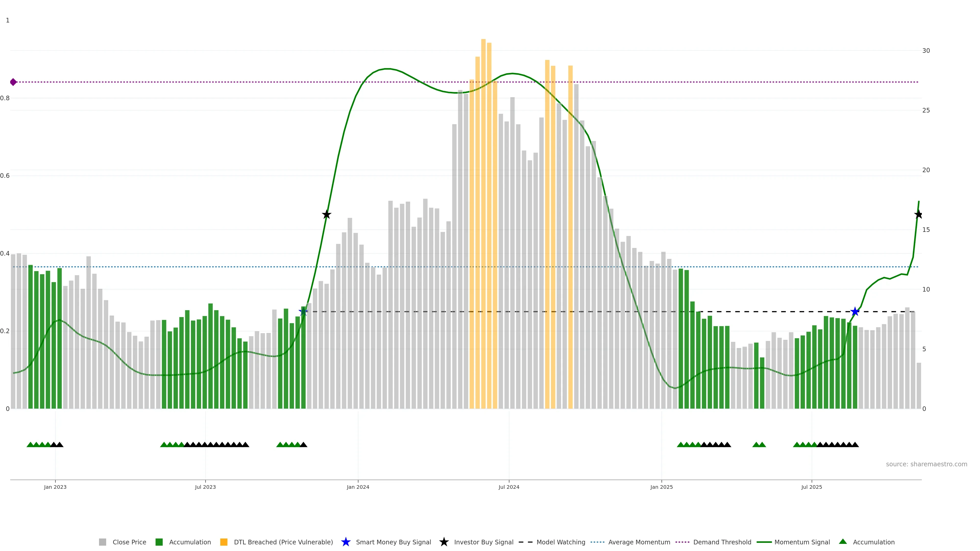Toggle the Momentum Signal legend entry
This screenshot has height=551, width=980.
click(x=802, y=542)
